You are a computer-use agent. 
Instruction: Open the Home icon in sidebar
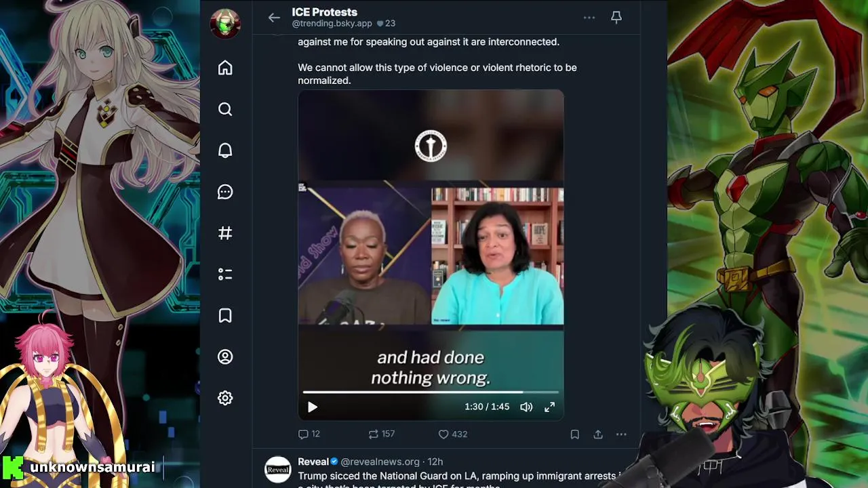click(225, 68)
